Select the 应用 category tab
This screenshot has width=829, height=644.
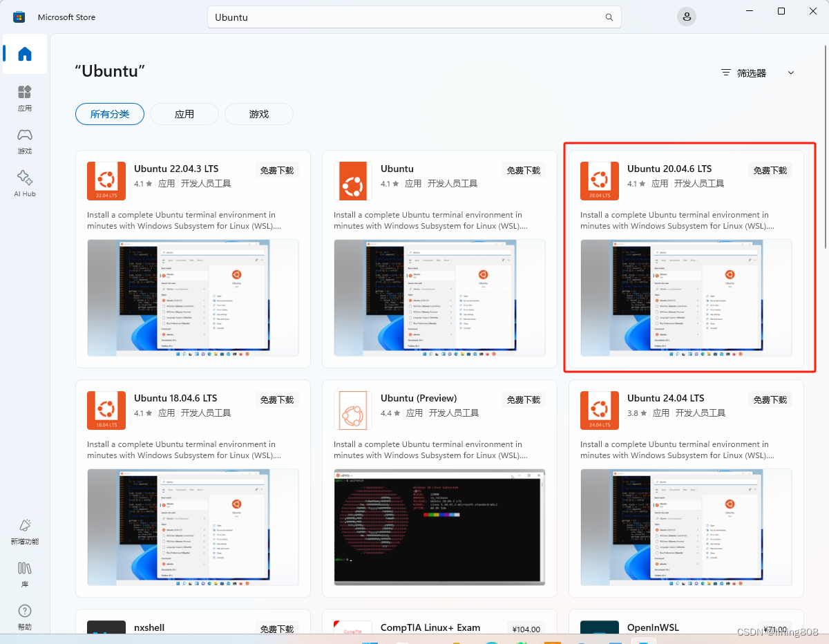coord(184,114)
